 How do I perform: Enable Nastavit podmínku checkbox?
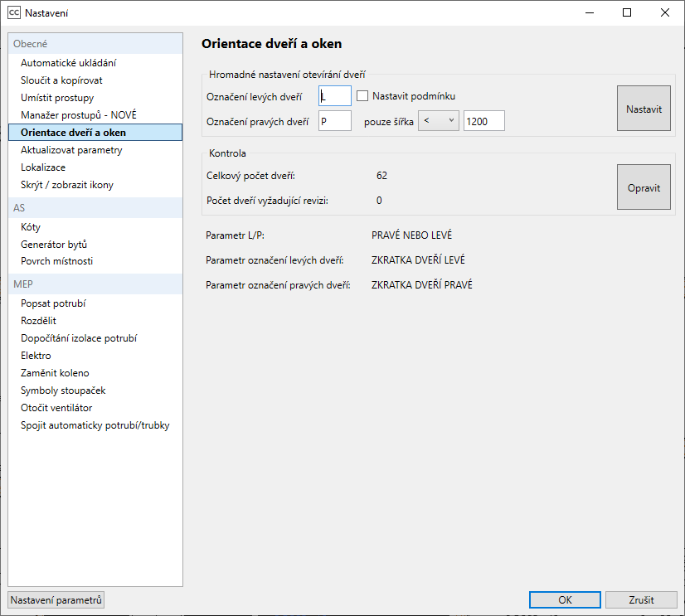pos(362,95)
